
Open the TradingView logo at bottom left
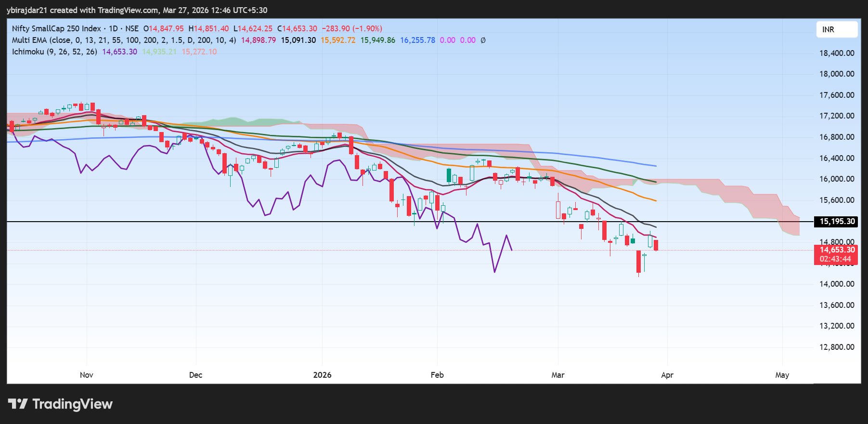click(x=60, y=404)
